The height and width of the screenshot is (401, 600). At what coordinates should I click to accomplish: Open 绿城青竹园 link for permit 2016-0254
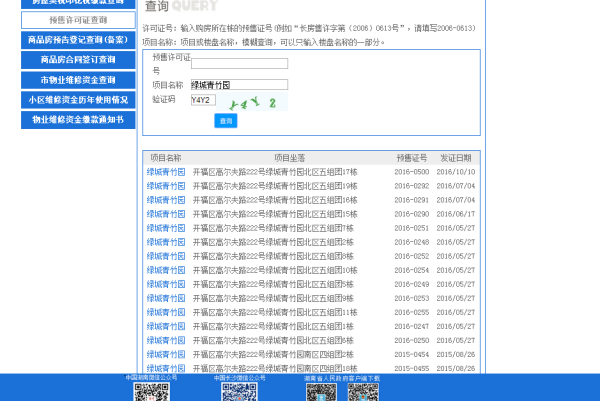[166, 270]
